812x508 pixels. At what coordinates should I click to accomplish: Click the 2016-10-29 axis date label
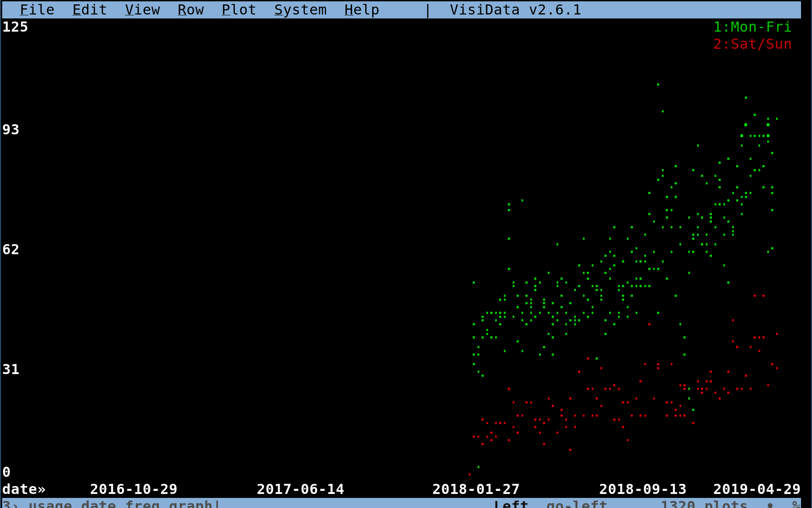pyautogui.click(x=134, y=489)
